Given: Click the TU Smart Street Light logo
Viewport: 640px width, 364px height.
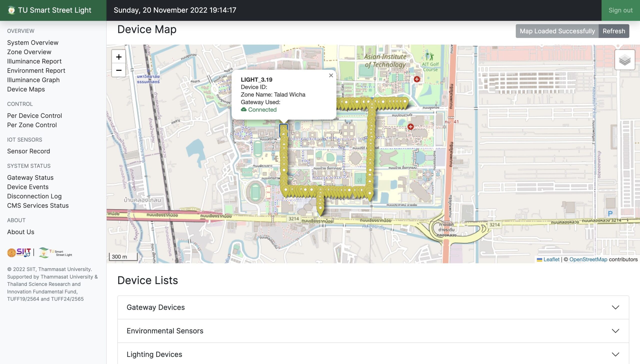Looking at the screenshot, I should (x=11, y=10).
